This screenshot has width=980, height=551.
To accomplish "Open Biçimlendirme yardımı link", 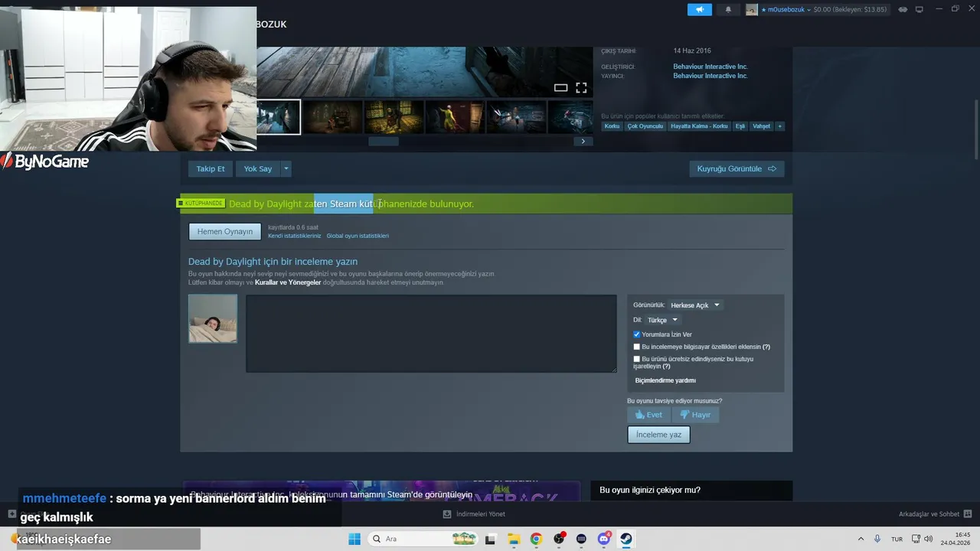I will click(x=665, y=380).
